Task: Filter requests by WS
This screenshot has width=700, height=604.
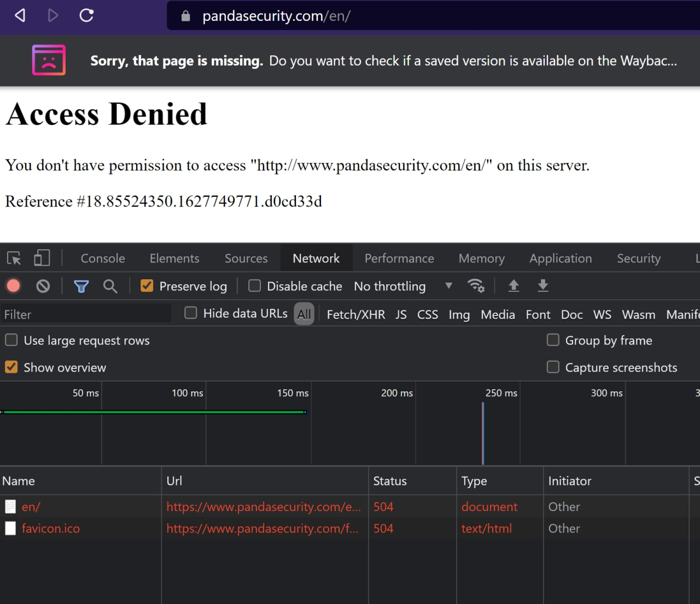Action: [x=602, y=314]
